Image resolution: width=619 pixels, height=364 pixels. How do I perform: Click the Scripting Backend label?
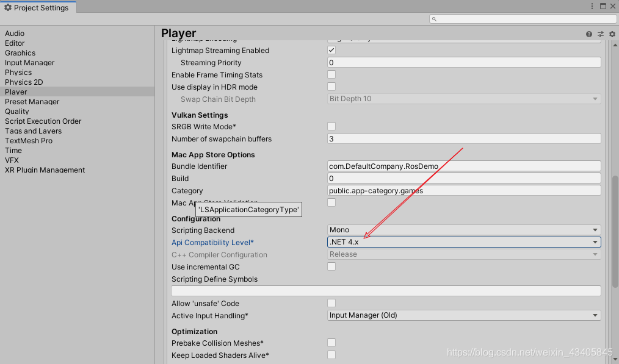pos(203,230)
